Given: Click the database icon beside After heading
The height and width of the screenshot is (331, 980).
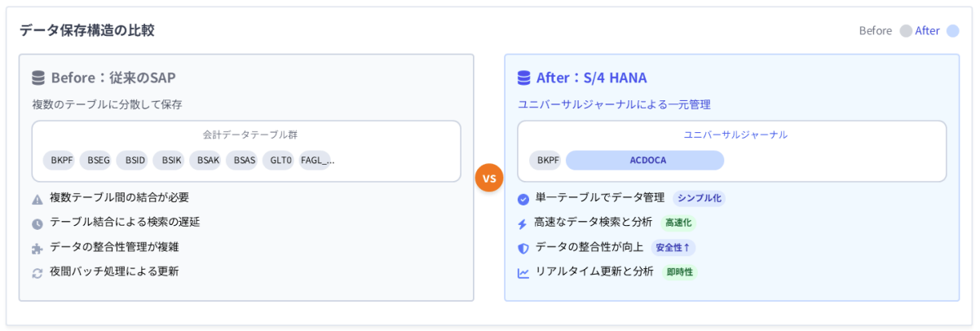Looking at the screenshot, I should (x=524, y=78).
